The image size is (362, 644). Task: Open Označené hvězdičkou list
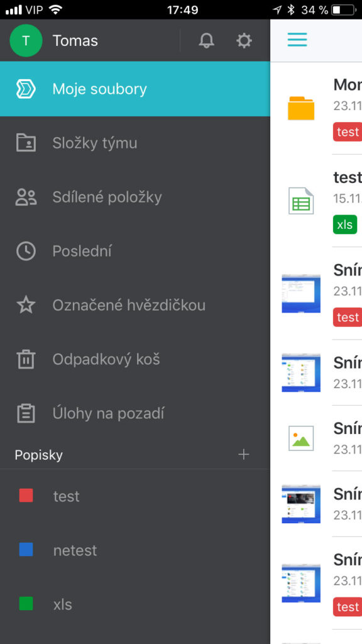pyautogui.click(x=135, y=305)
